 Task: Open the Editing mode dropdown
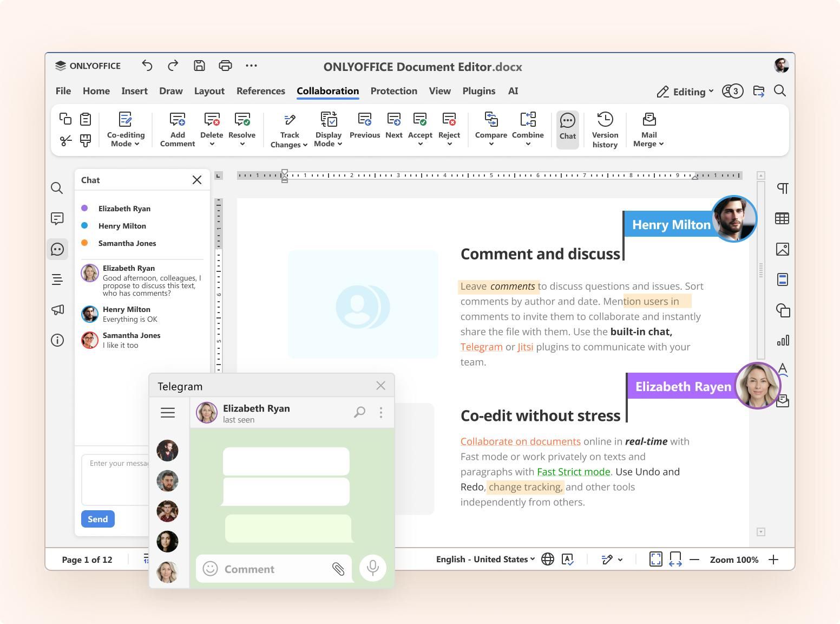[x=685, y=92]
